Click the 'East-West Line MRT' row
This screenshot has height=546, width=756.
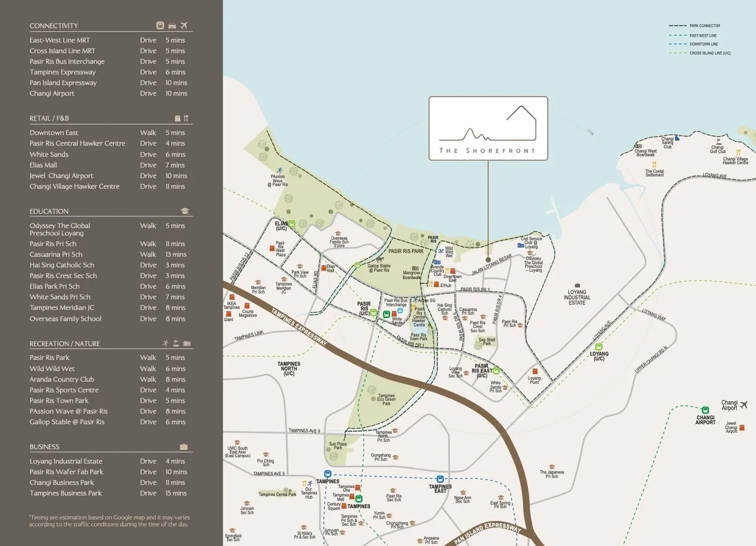pyautogui.click(x=107, y=40)
